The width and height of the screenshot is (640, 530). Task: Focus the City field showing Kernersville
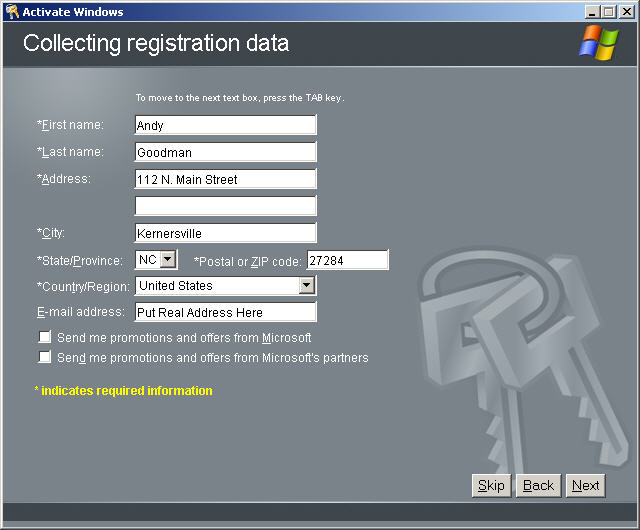coord(225,233)
